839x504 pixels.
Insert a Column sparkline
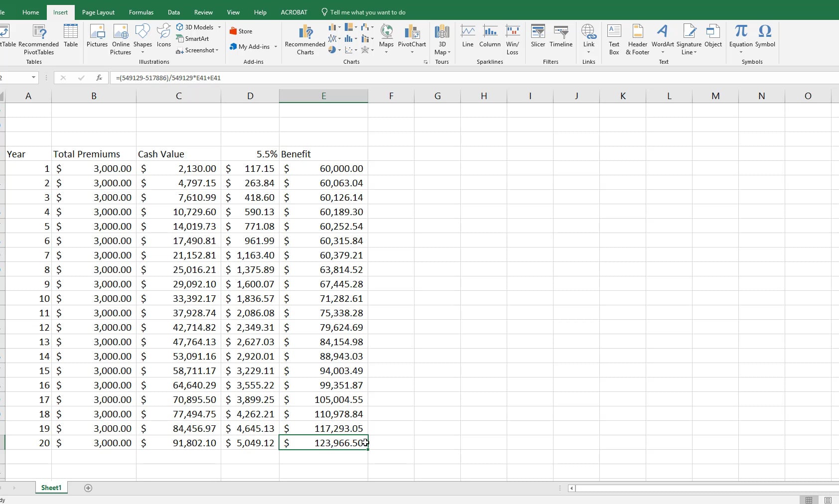click(x=490, y=36)
